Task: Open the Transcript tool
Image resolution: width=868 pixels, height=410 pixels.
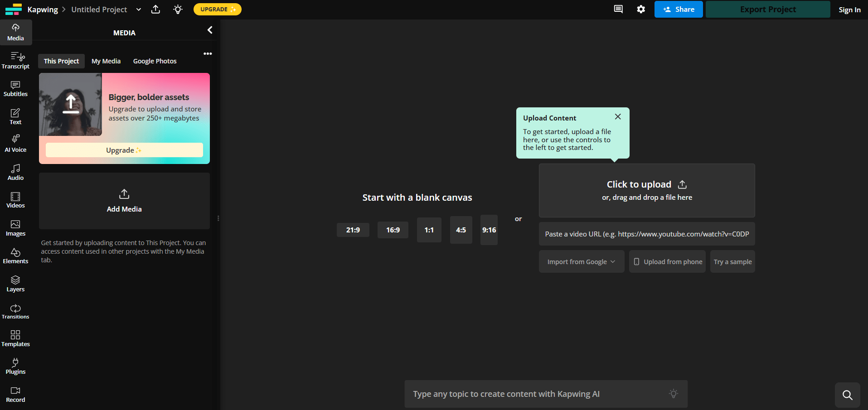Action: point(15,61)
